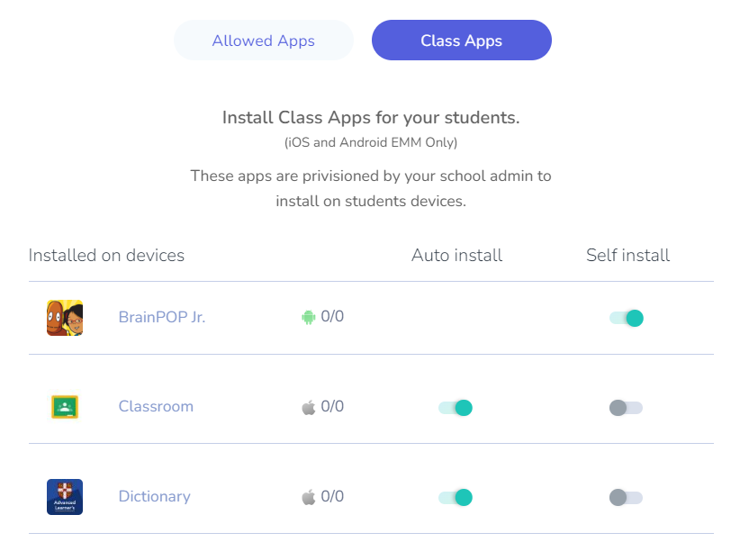Disable self install for BrainPOP Jr.
Image resolution: width=749 pixels, height=560 pixels.
pos(627,318)
